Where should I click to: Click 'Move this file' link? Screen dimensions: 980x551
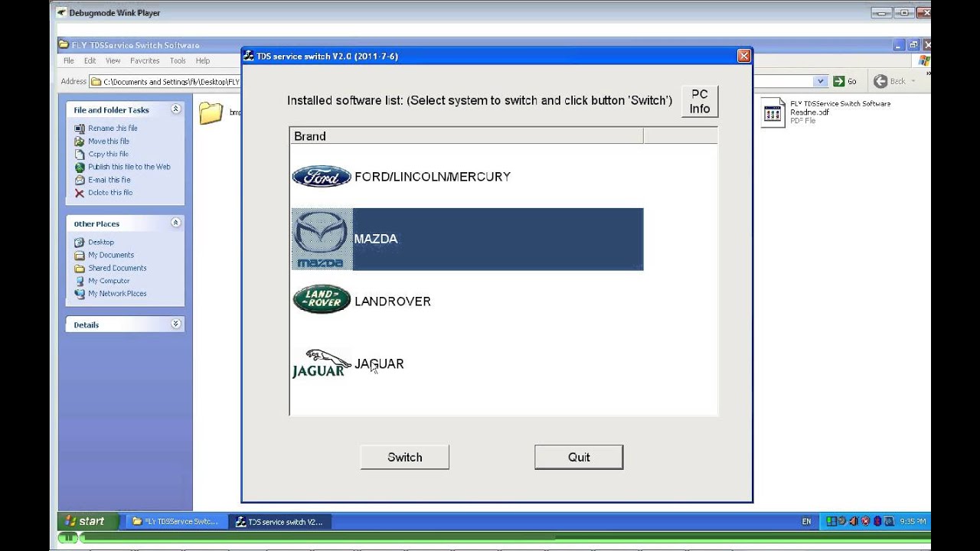(109, 142)
